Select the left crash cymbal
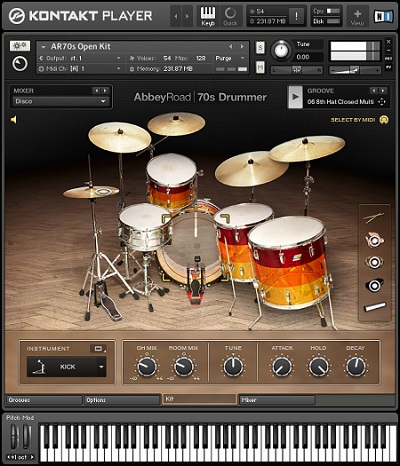 [120, 137]
